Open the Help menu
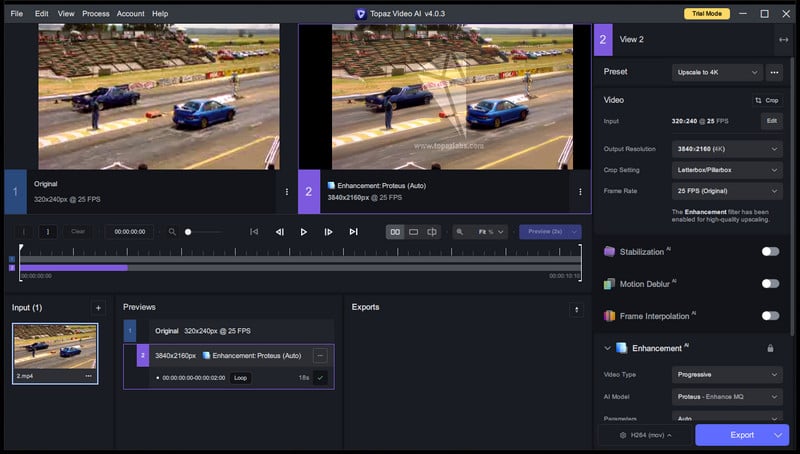Image resolution: width=800 pixels, height=454 pixels. 160,14
